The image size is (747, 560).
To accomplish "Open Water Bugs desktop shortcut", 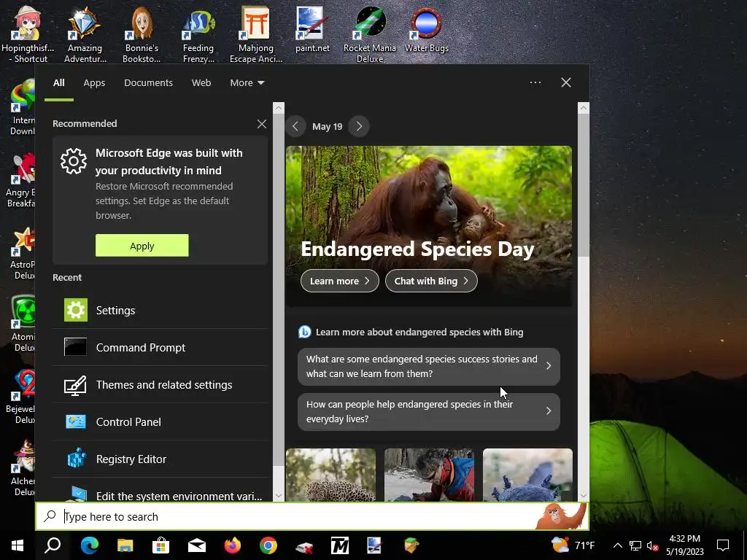I will (426, 29).
